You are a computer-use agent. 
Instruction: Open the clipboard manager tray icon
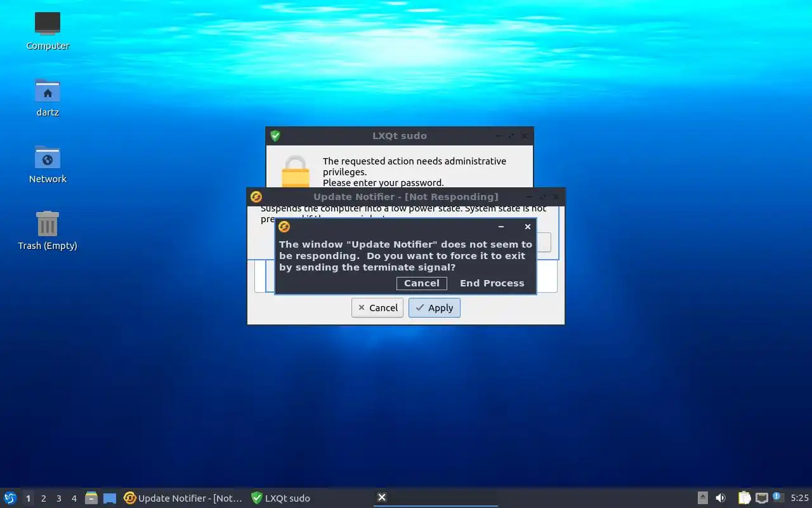[745, 498]
